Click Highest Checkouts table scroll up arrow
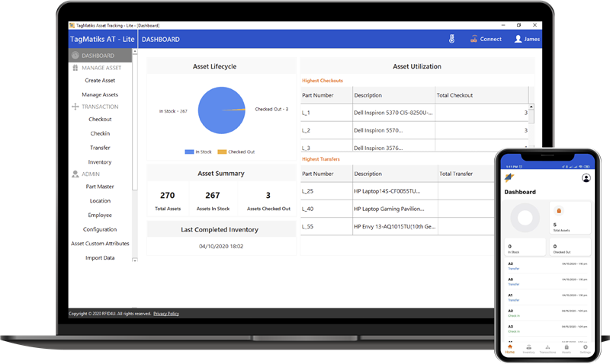Image resolution: width=610 pixels, height=364 pixels. pyautogui.click(x=531, y=107)
